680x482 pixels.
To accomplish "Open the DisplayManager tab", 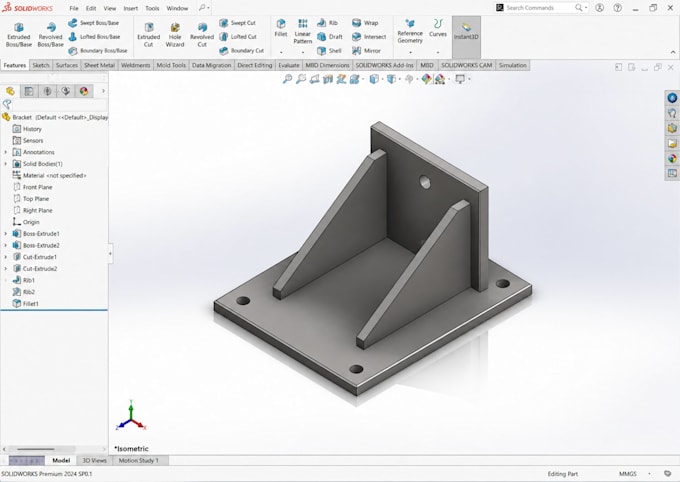I will tap(84, 91).
